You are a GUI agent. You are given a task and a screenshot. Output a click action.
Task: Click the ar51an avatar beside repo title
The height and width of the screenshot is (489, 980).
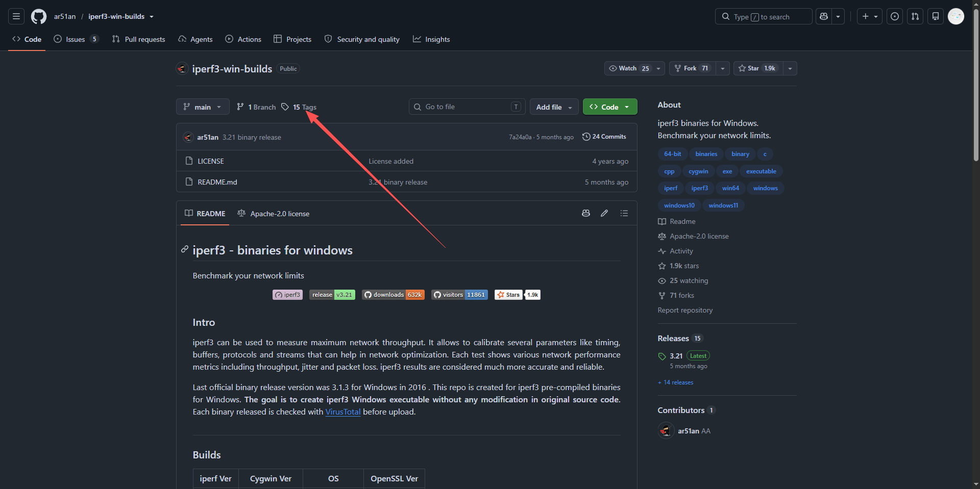coord(182,68)
